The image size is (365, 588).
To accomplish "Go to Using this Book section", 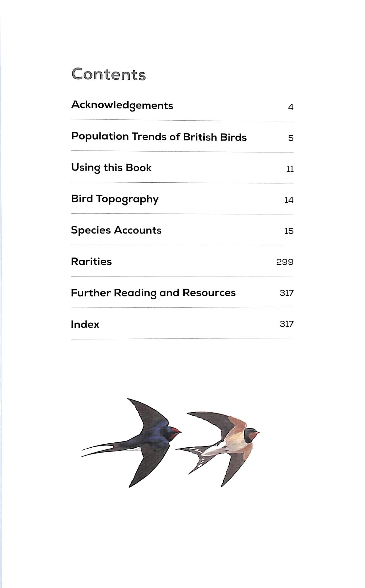I will [x=111, y=168].
